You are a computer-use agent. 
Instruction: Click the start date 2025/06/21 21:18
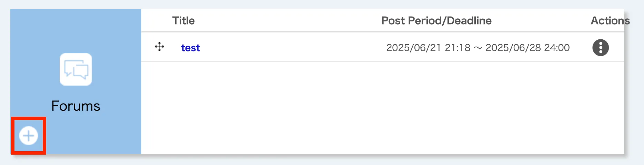[428, 48]
